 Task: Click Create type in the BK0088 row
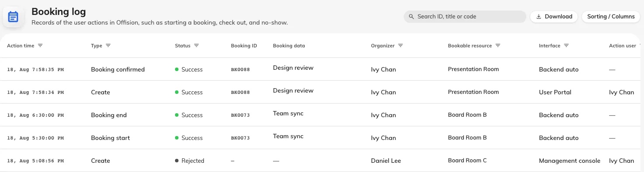click(x=101, y=92)
